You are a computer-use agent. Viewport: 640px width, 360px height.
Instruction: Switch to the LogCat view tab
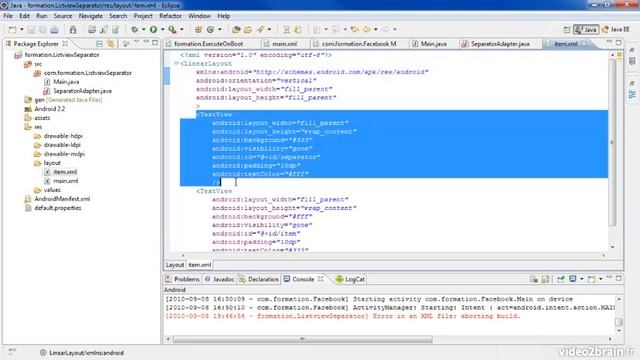[x=350, y=279]
